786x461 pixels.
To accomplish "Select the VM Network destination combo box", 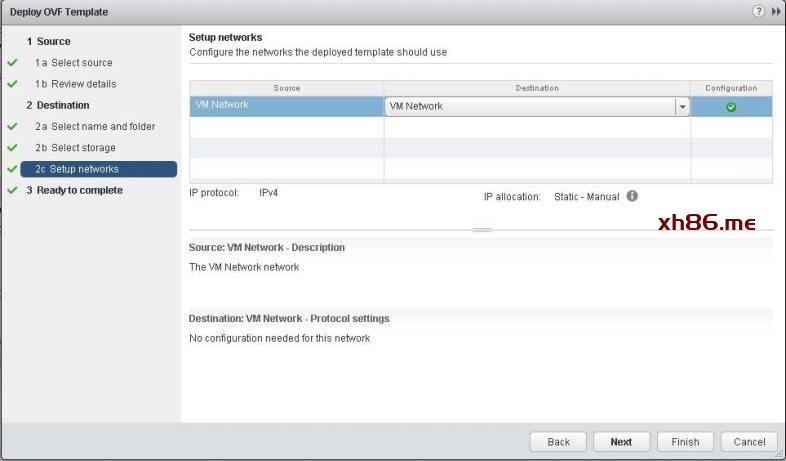I will click(x=530, y=106).
